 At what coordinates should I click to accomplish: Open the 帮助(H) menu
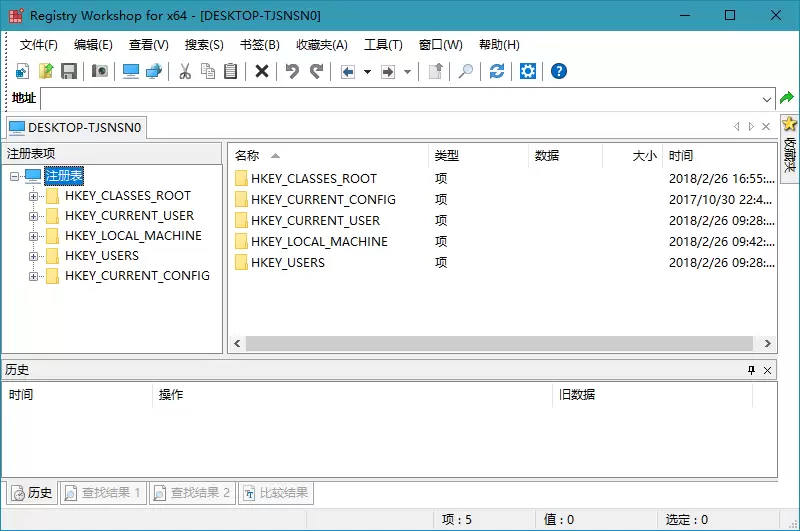pos(499,45)
